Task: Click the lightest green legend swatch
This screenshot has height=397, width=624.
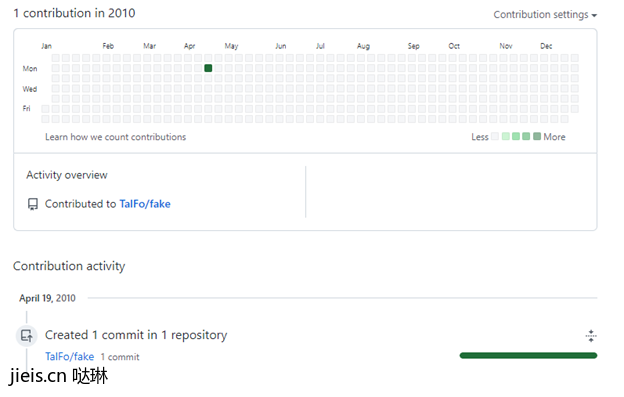Action: tap(506, 136)
